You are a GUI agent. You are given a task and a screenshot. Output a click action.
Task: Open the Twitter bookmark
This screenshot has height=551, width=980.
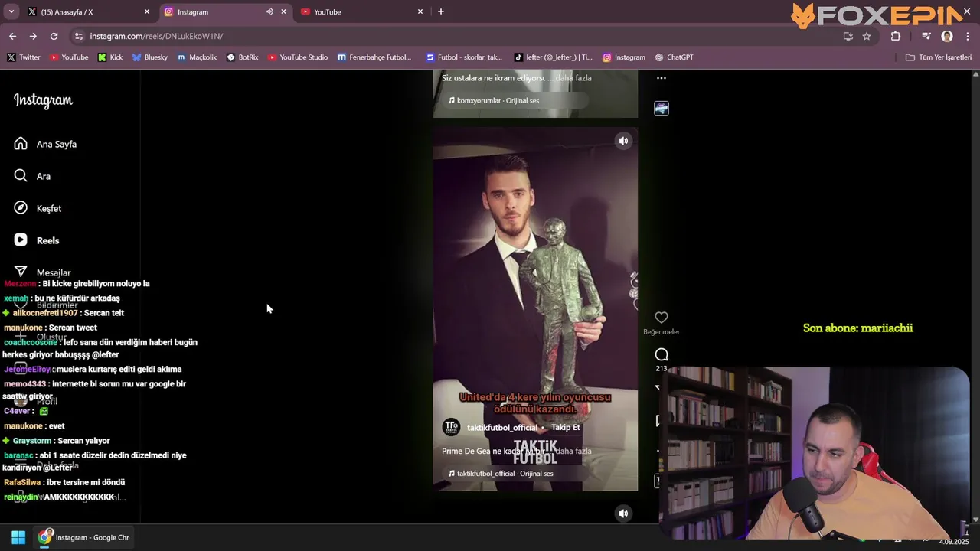(x=23, y=57)
